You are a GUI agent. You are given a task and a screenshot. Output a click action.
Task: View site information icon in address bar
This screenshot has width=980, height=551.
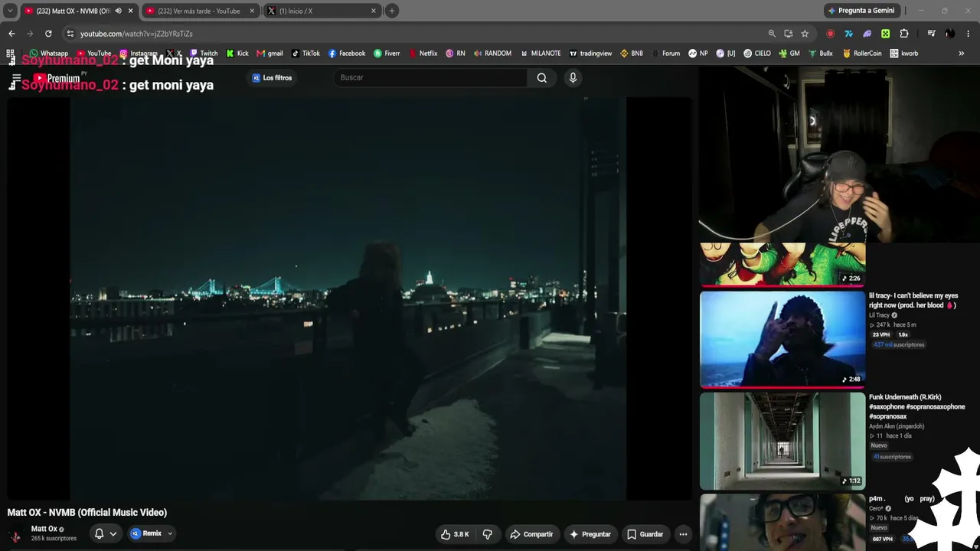pos(70,34)
